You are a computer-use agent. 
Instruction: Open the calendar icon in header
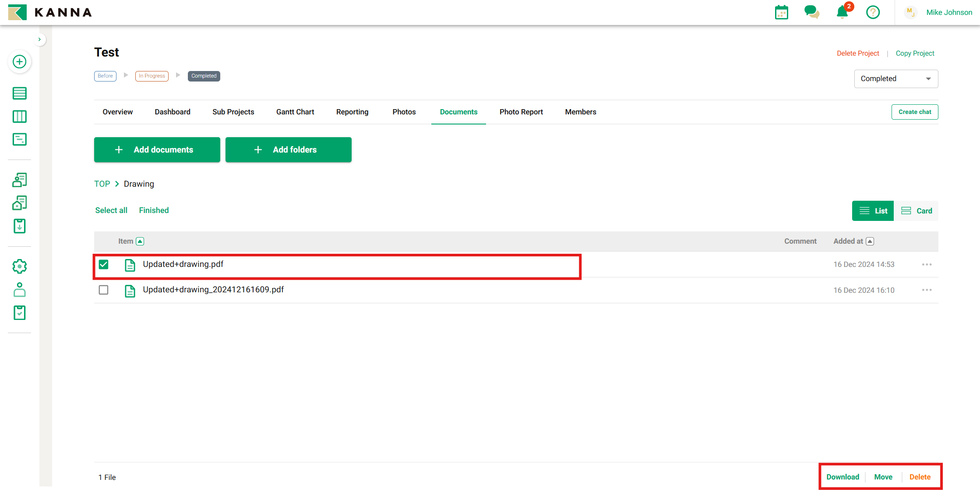[781, 12]
